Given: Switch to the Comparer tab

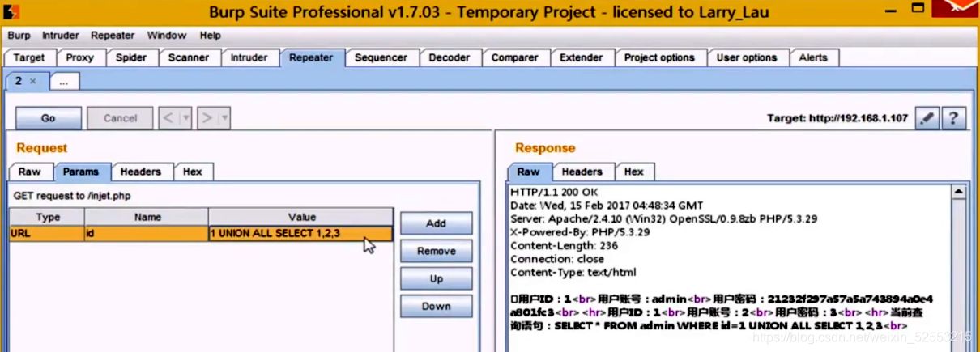Looking at the screenshot, I should point(515,57).
